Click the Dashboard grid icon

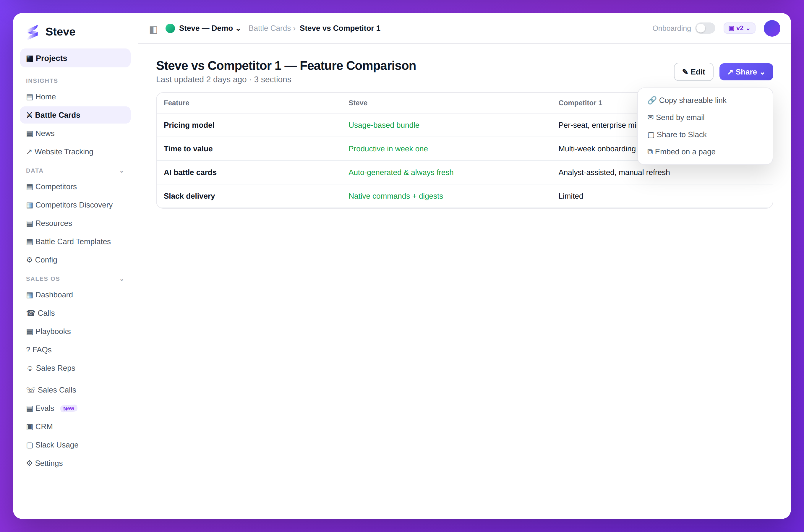click(30, 295)
